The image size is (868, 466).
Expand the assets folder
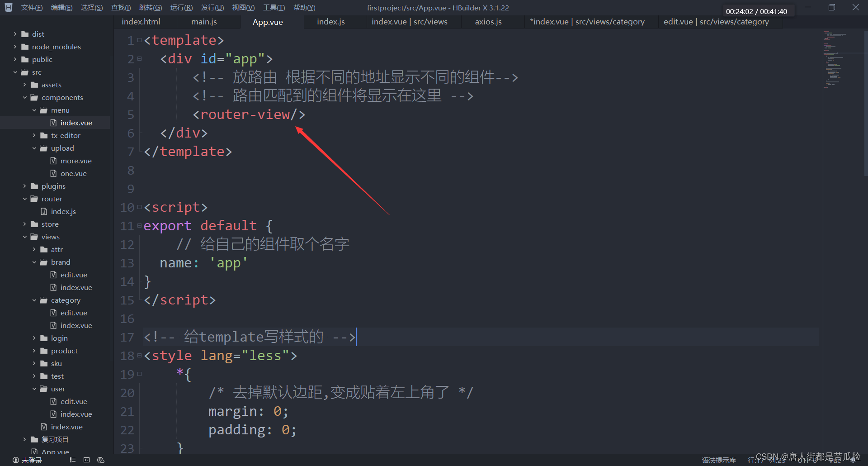24,85
